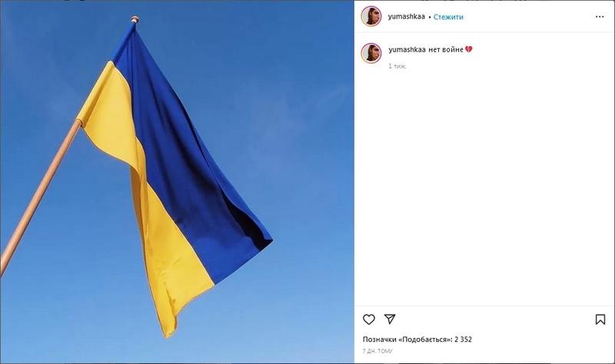The width and height of the screenshot is (615, 364).
Task: Open the three-dot more options menu
Action: (x=600, y=16)
